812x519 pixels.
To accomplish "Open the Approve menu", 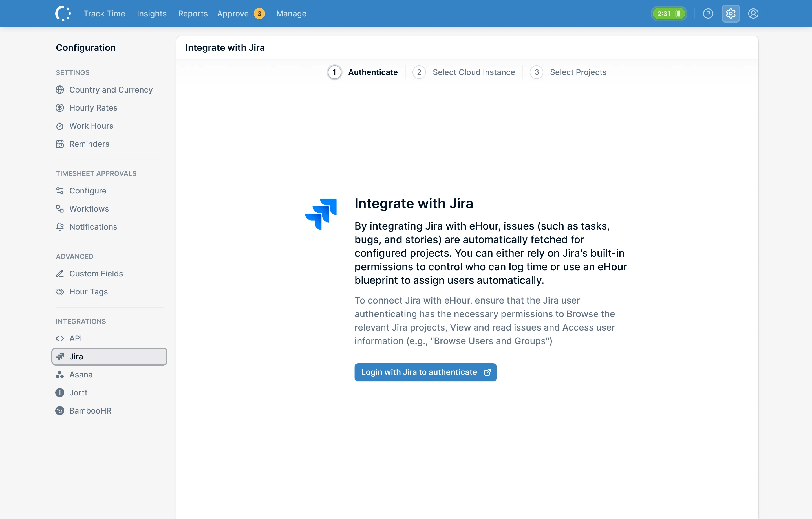I will click(233, 14).
